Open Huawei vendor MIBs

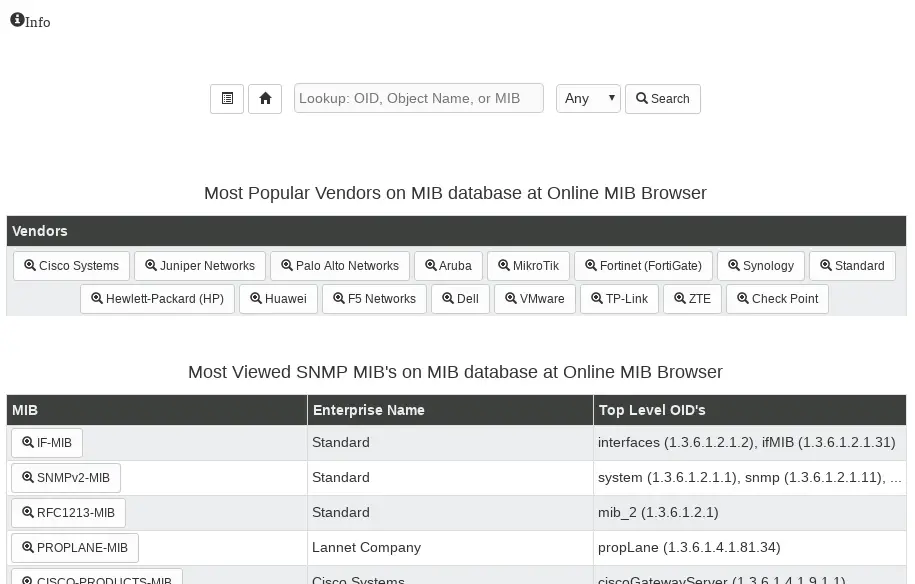tap(278, 299)
